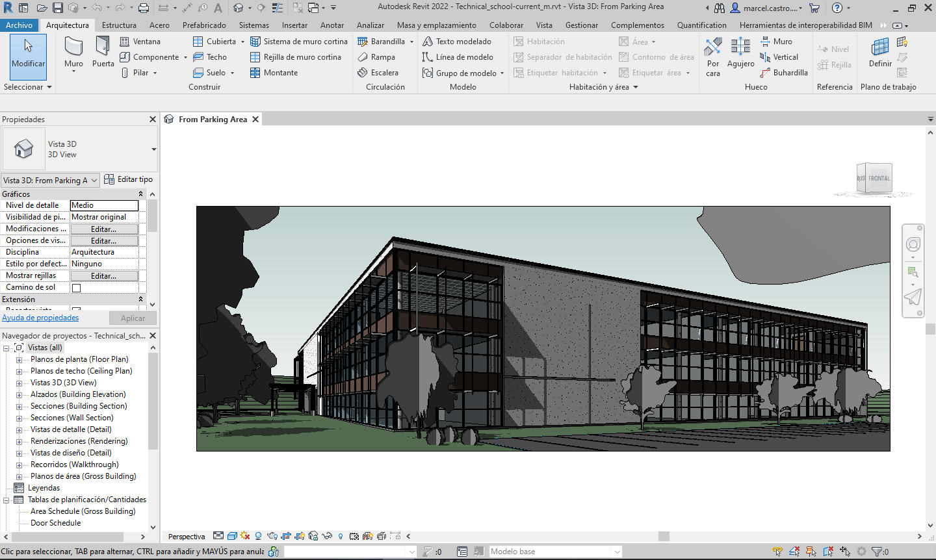Image resolution: width=936 pixels, height=560 pixels.
Task: Toggle select elements by face in status bar
Action: (x=828, y=552)
